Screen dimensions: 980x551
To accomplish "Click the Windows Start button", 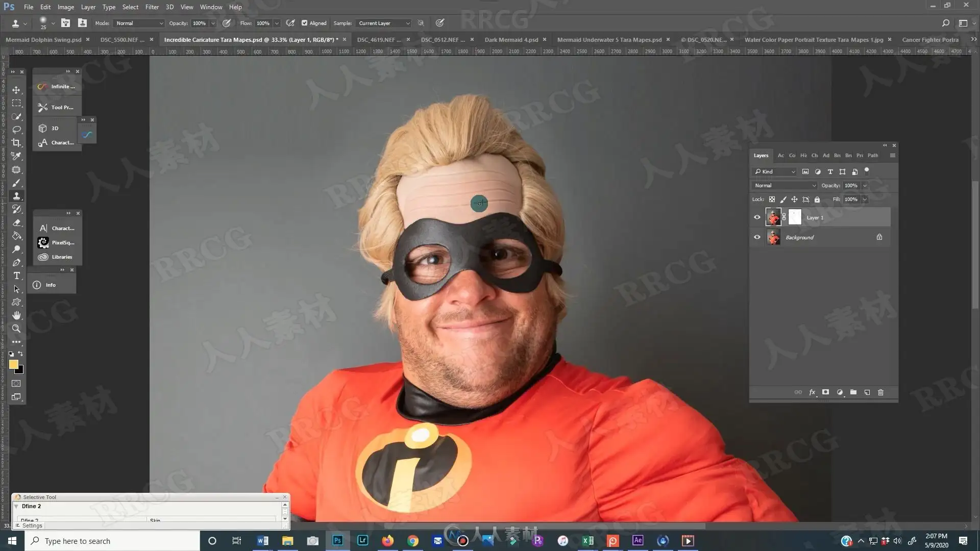I will click(12, 541).
